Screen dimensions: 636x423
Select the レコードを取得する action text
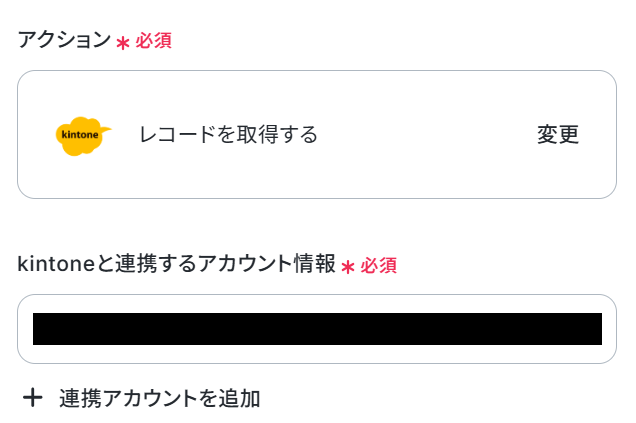[228, 135]
